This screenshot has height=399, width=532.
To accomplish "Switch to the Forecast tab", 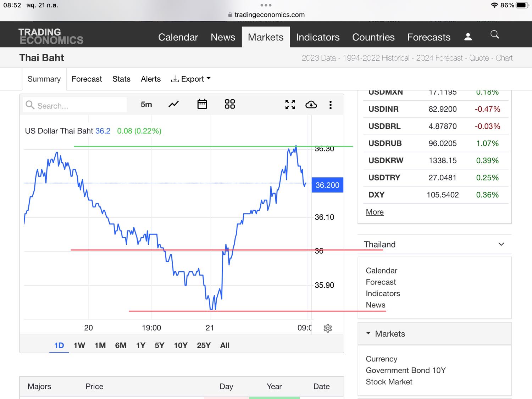I will [87, 79].
